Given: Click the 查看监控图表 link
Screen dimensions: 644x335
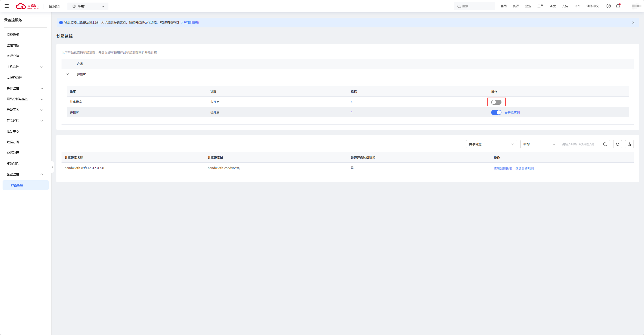Looking at the screenshot, I should point(503,168).
